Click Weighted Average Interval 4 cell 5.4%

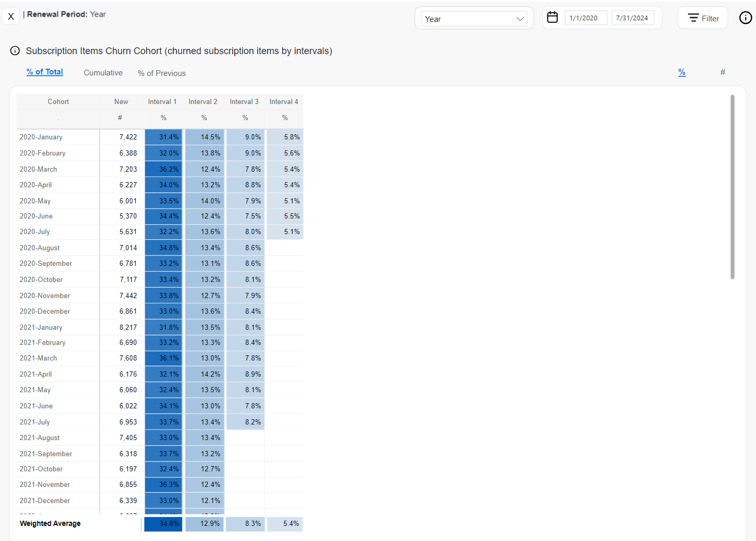click(285, 524)
